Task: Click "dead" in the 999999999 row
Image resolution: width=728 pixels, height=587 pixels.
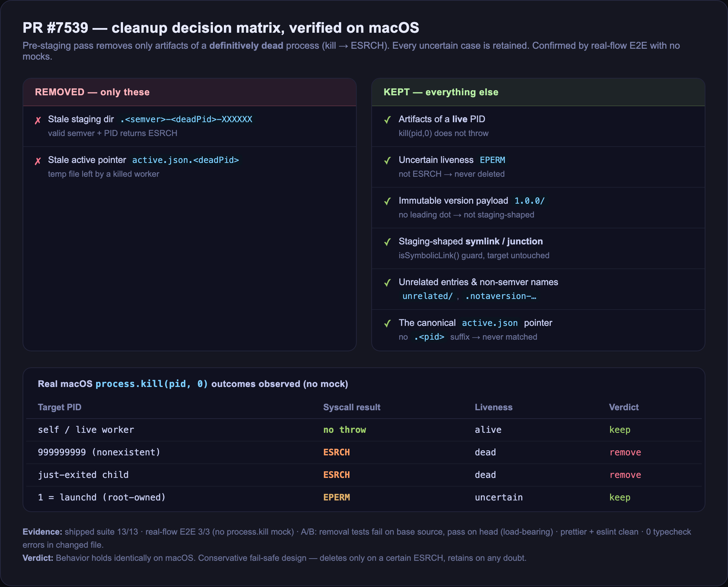Action: (x=485, y=452)
